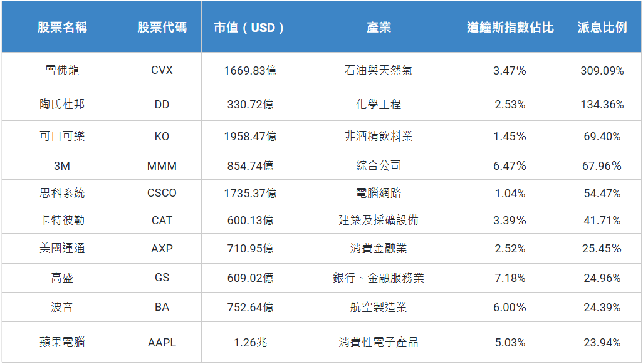Click the 化學工程 industry cell
The height and width of the screenshot is (364, 643).
click(x=379, y=104)
